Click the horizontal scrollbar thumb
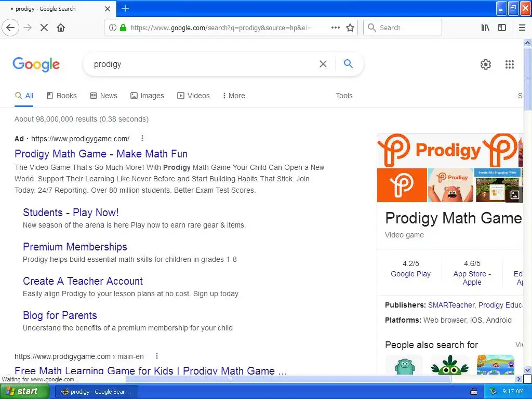 click(x=288, y=379)
